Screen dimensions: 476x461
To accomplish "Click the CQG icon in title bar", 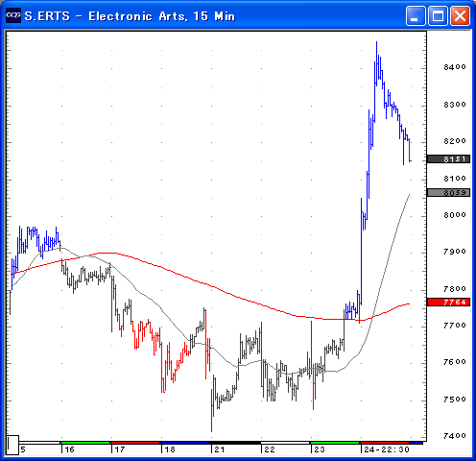I will (13, 15).
